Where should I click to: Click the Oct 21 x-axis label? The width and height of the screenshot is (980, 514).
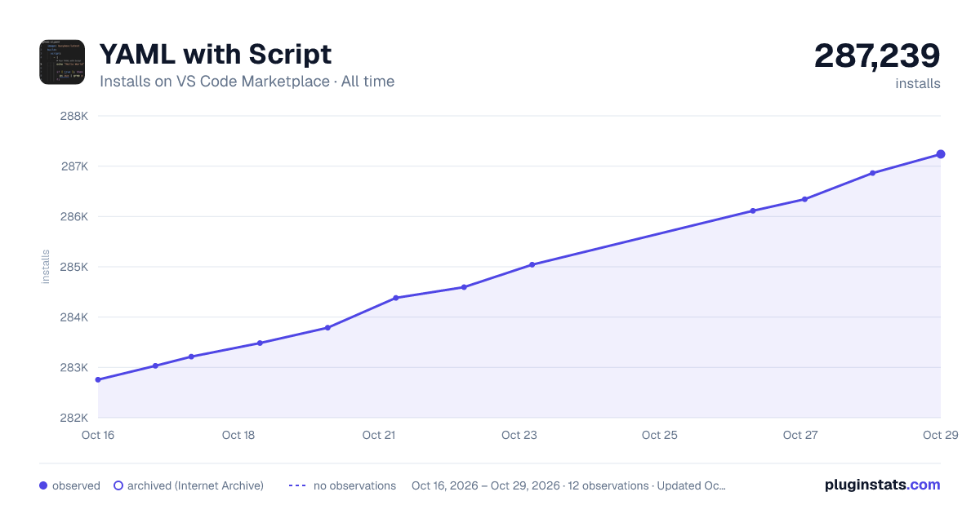click(379, 435)
